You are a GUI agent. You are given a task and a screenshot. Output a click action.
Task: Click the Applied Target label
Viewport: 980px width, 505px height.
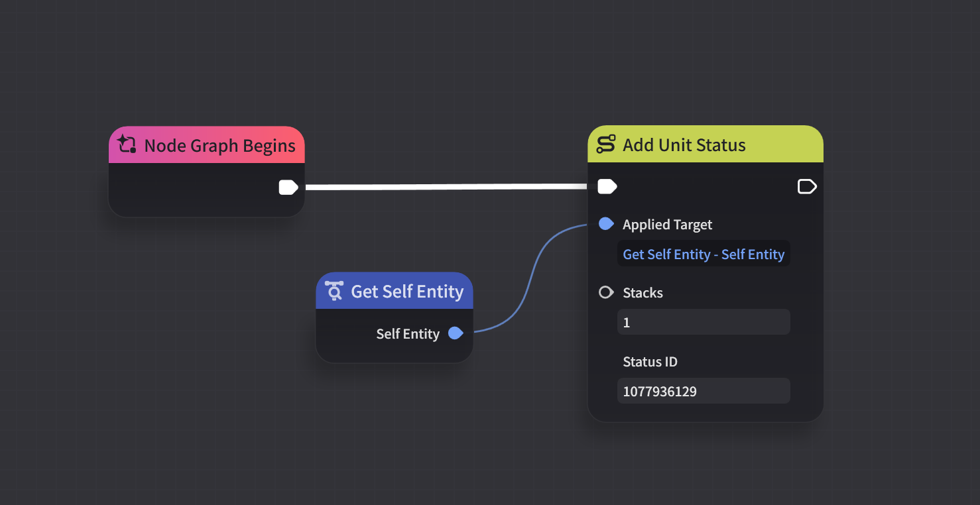[667, 225]
